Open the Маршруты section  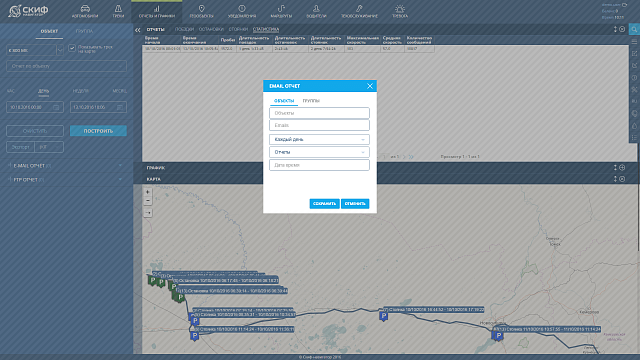[281, 11]
